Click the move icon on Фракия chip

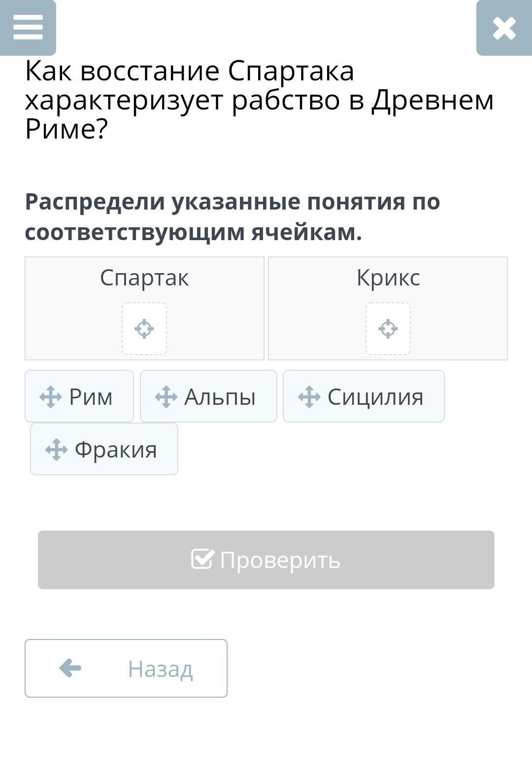(x=56, y=450)
